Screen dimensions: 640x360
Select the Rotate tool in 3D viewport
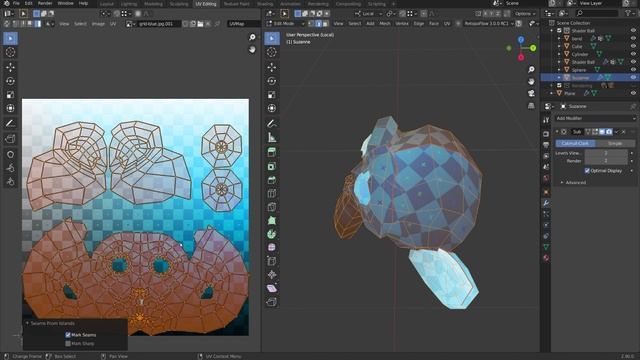pos(272,81)
